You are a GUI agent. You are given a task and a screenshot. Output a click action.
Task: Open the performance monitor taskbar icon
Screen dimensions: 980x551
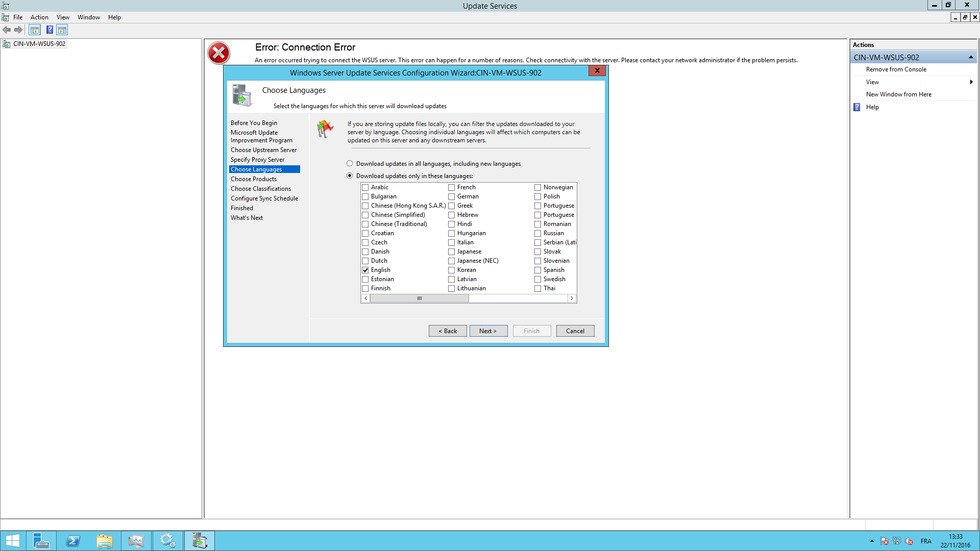pos(136,541)
